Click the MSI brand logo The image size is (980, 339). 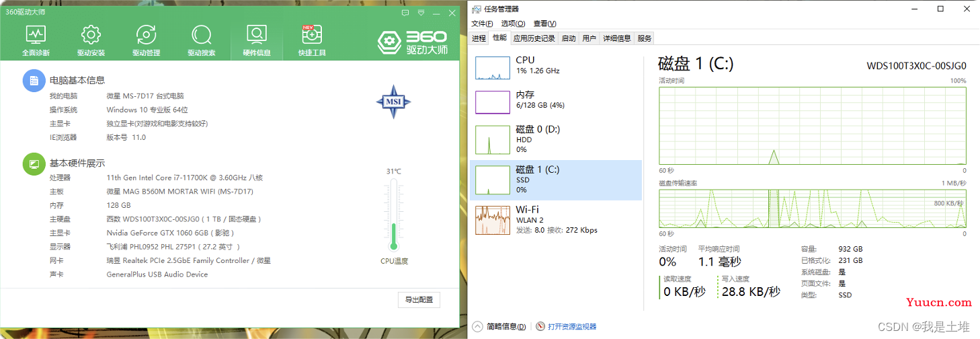(393, 102)
